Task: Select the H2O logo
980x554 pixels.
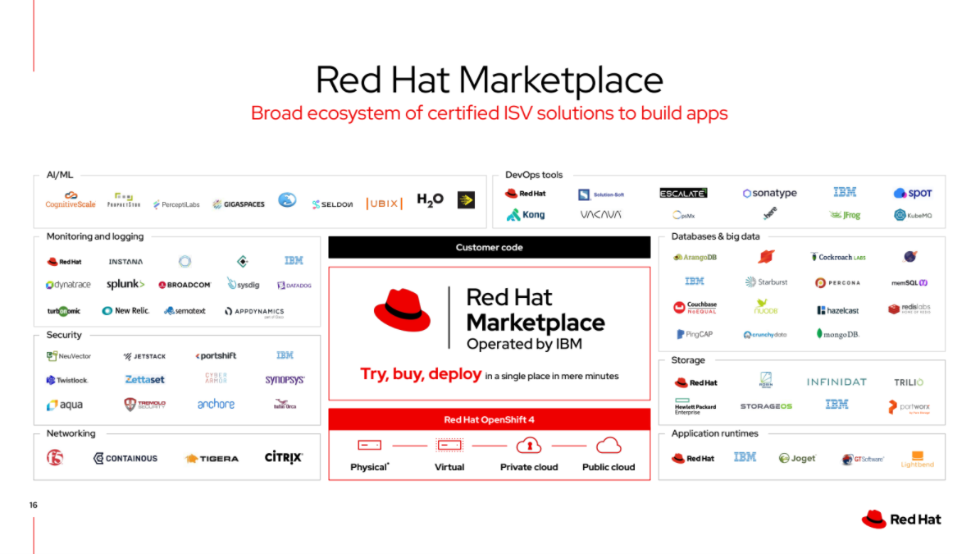Action: [x=430, y=200]
